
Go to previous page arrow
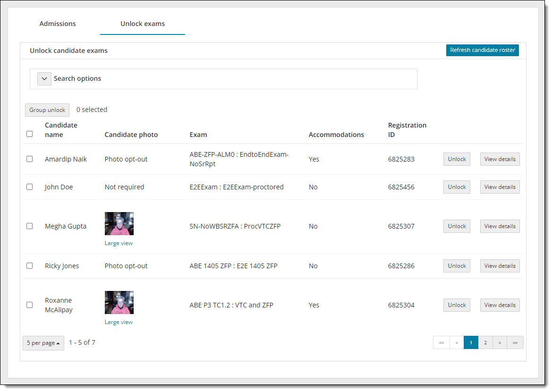pos(457,343)
